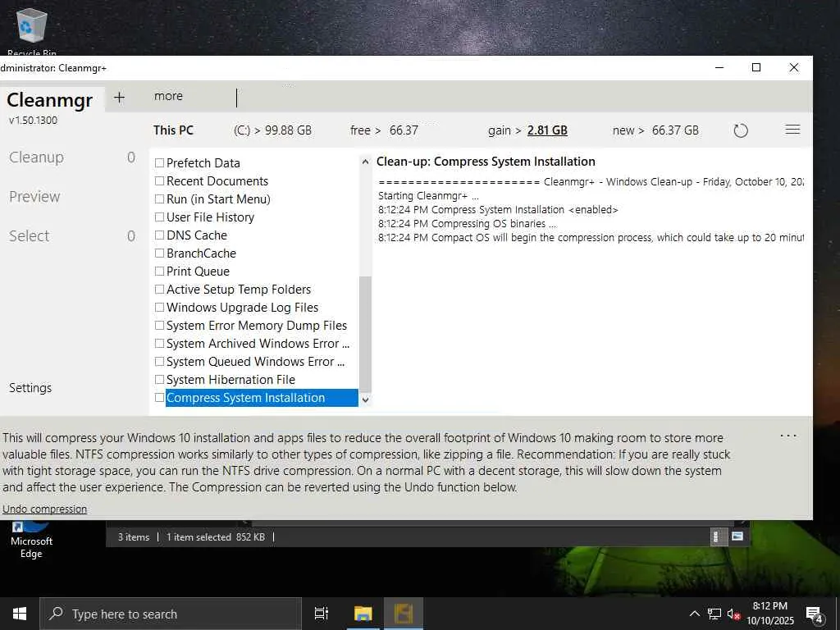Click the muted volume tray icon
840x630 pixels.
tap(733, 614)
